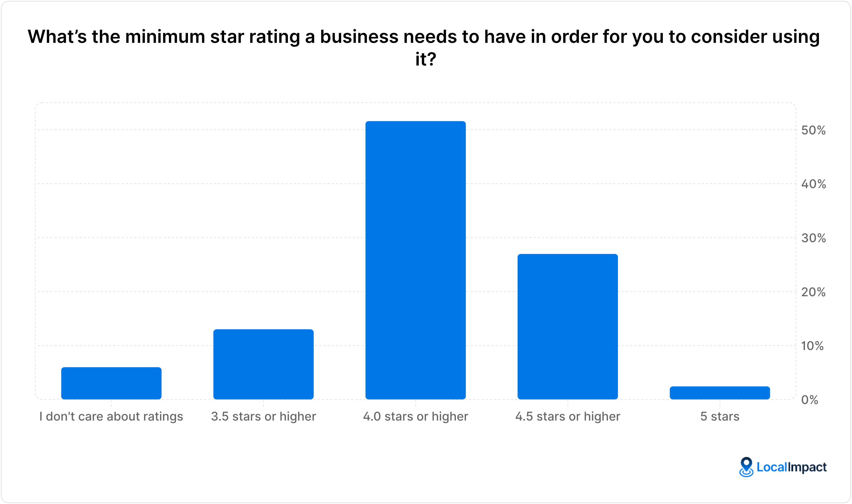Click the '4.0 stars or higher' axis label
The height and width of the screenshot is (504, 852).
click(x=415, y=416)
